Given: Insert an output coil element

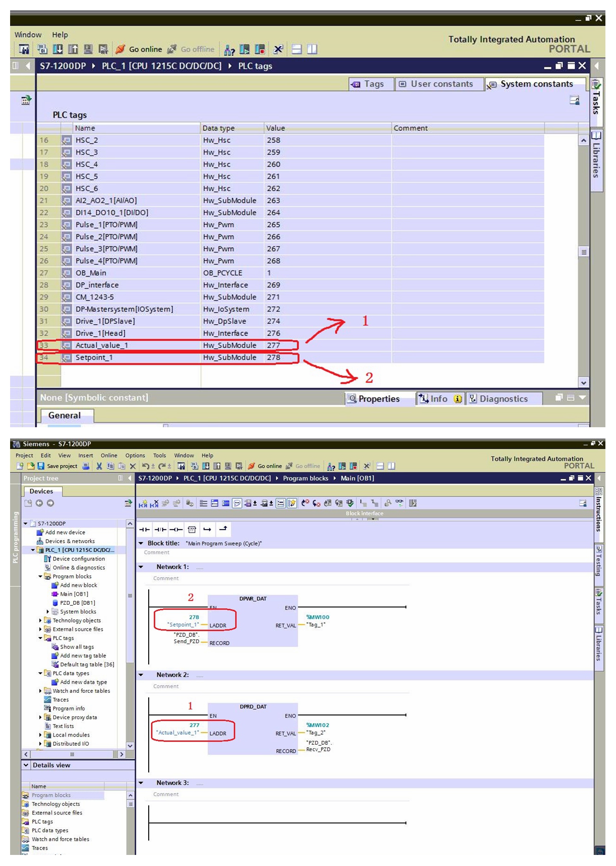Looking at the screenshot, I should 176,529.
